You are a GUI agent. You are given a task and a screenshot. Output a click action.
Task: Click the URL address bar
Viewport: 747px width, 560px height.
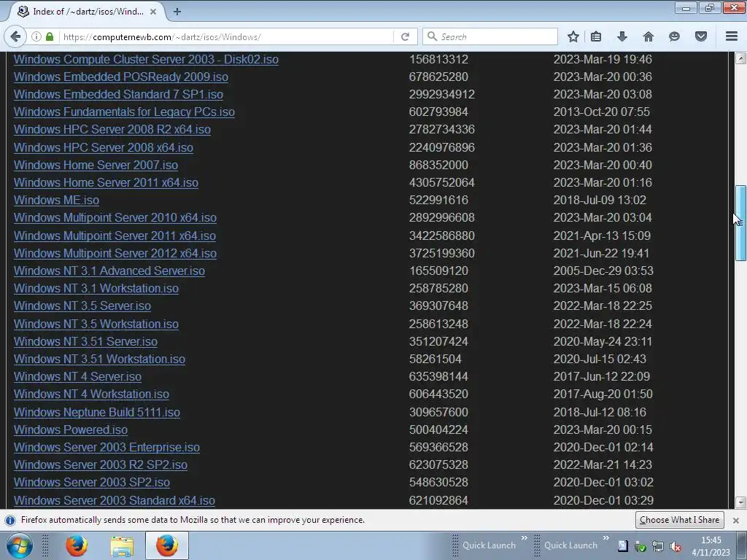(x=228, y=36)
